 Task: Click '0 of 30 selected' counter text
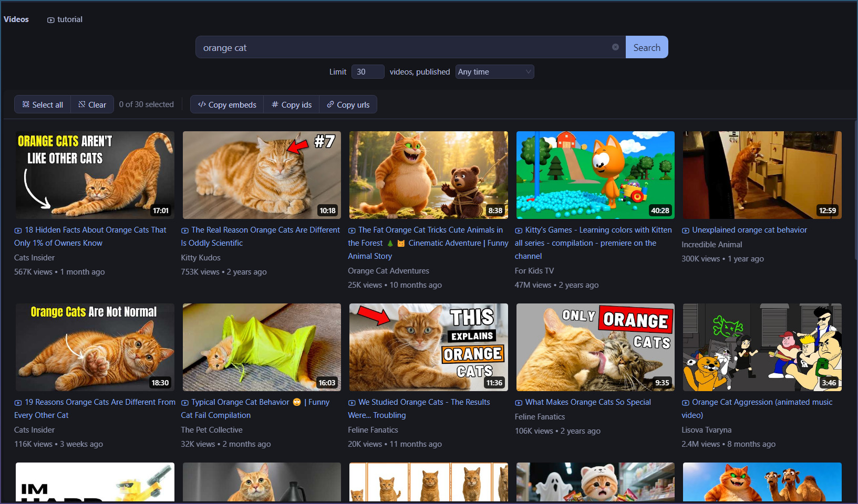tap(147, 104)
